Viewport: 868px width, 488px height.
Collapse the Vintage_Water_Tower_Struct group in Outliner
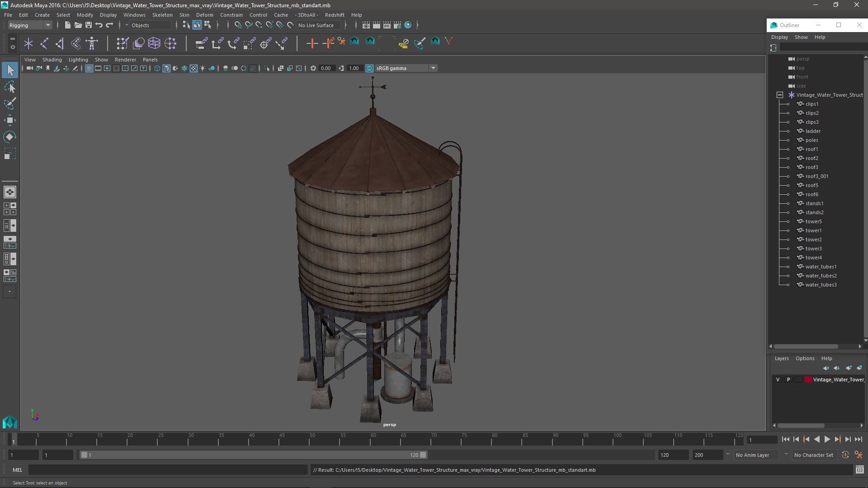click(780, 95)
